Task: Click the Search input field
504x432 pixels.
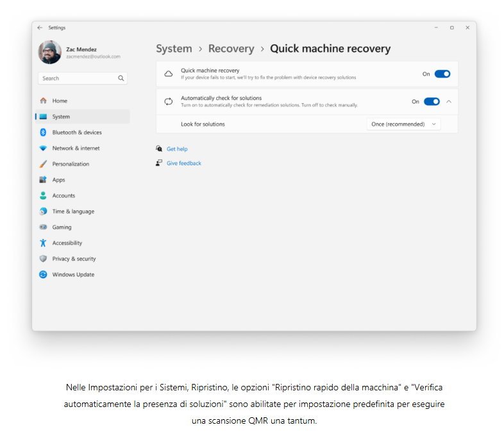Action: (x=83, y=78)
